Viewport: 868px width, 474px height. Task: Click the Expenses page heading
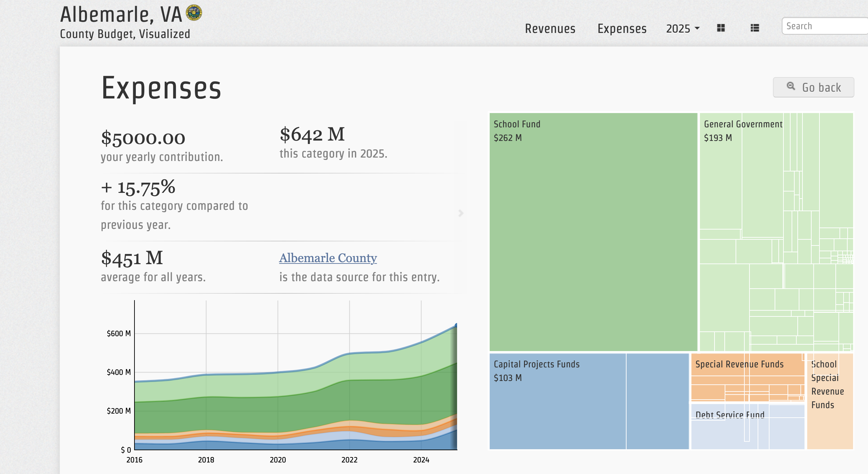click(161, 88)
